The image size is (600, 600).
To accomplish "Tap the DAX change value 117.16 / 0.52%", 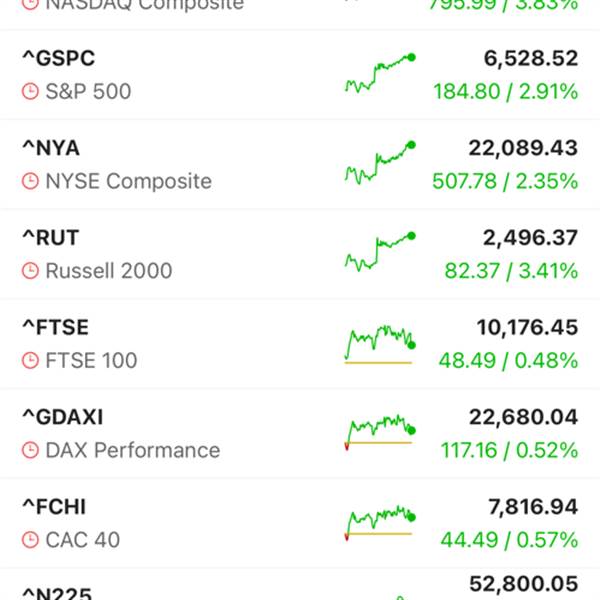I will 508,450.
